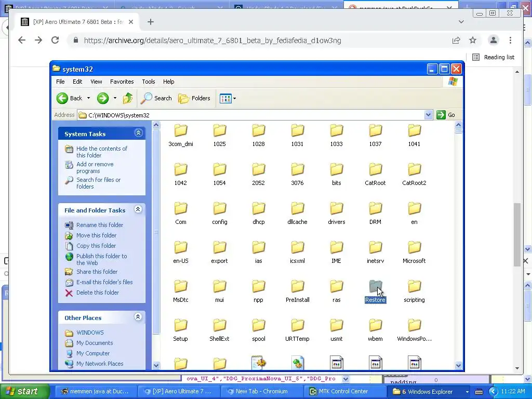Open Forward history dropdown arrow
The height and width of the screenshot is (399, 532).
pos(115,98)
